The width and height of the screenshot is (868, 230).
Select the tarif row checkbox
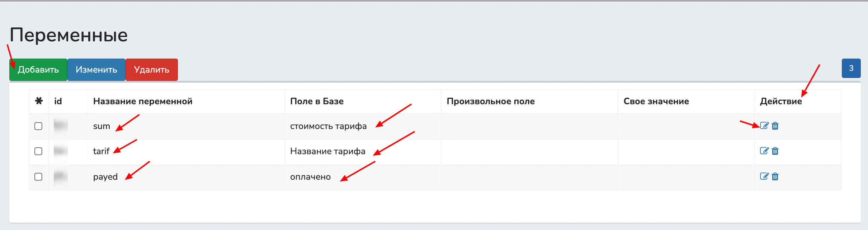point(38,151)
